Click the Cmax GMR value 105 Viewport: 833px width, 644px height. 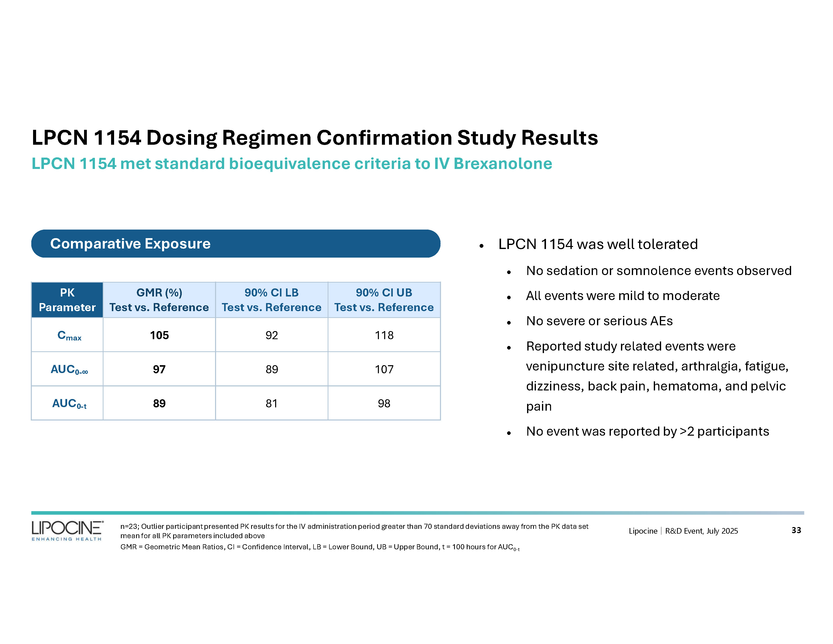click(159, 335)
